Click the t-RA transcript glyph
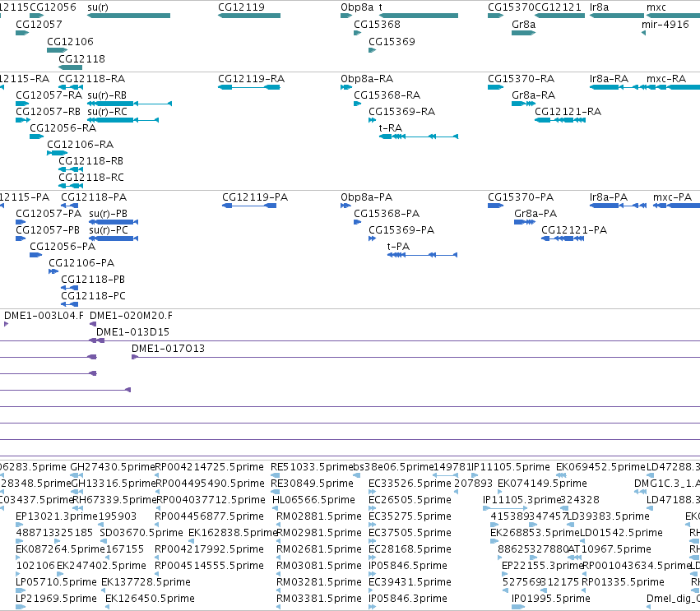This screenshot has height=611, width=700. (419, 137)
